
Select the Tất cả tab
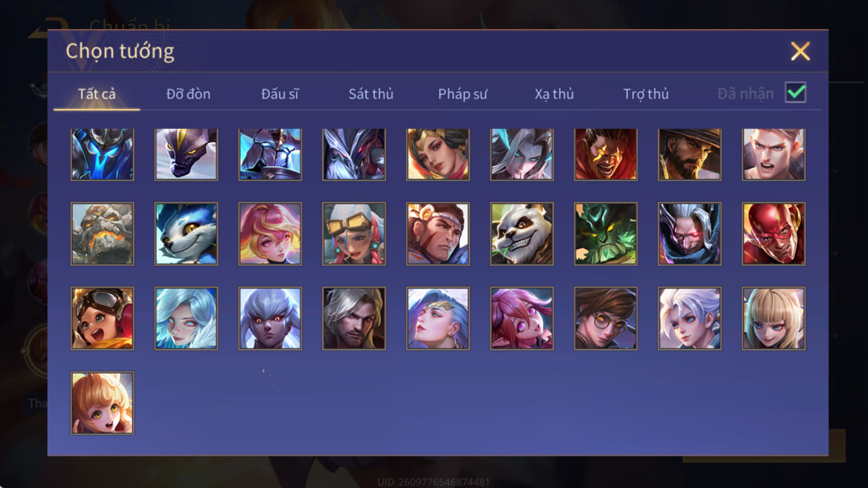pos(97,94)
